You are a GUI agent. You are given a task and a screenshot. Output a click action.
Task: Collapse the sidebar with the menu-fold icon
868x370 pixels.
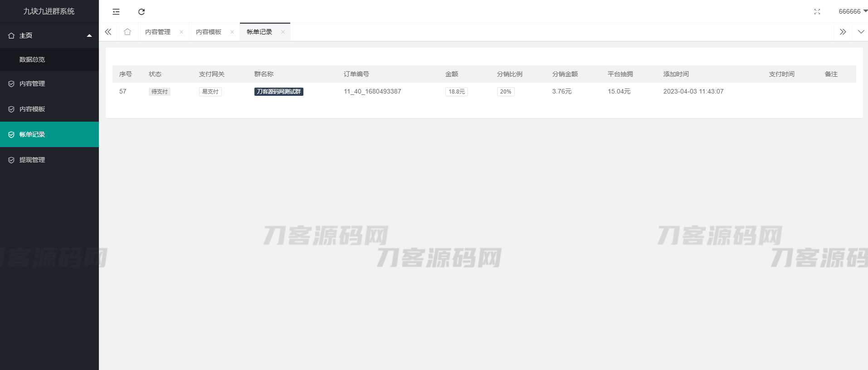116,12
